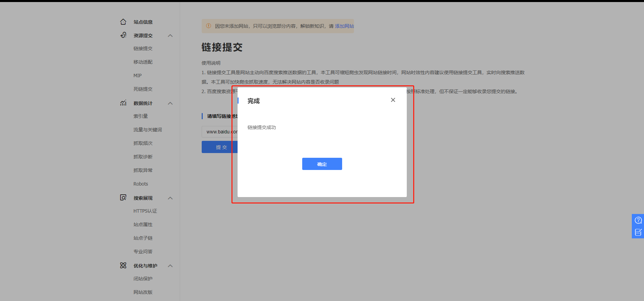This screenshot has height=301, width=644.
Task: Close the 完成 dialog with X
Action: point(393,100)
